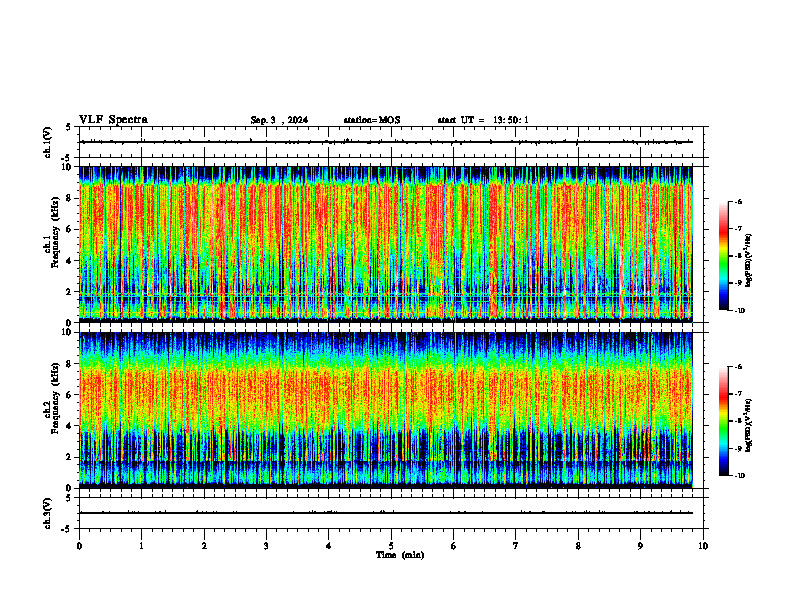Click the "1" tick label on the time axis
Image resolution: width=792 pixels, height=612 pixels.
point(141,546)
